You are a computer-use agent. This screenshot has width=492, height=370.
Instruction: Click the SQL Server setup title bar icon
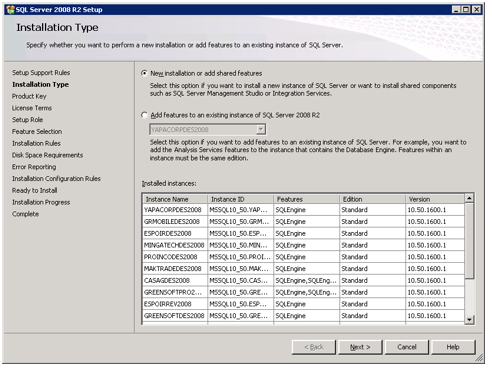point(11,9)
